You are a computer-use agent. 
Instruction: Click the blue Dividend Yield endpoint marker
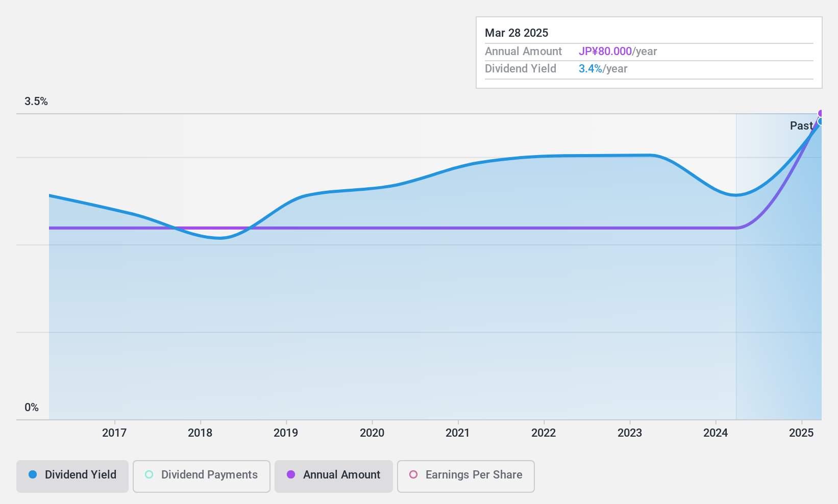[821, 121]
